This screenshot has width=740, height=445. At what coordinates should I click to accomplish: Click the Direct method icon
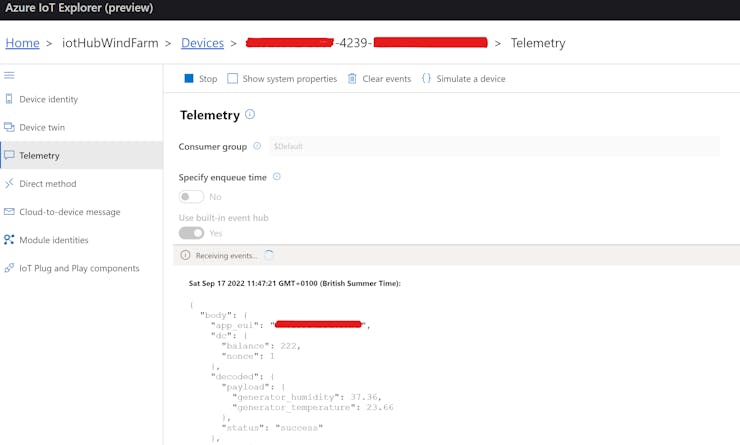pos(9,183)
